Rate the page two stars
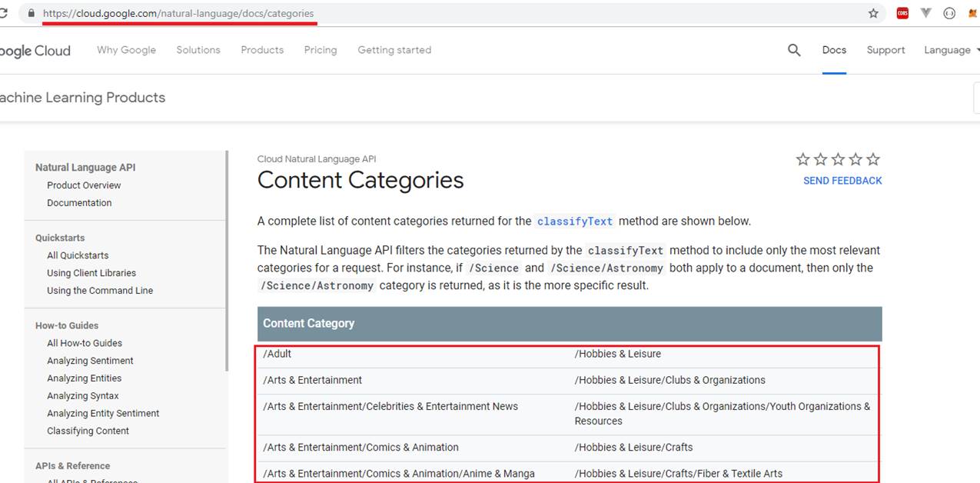This screenshot has width=980, height=483. pyautogui.click(x=821, y=159)
